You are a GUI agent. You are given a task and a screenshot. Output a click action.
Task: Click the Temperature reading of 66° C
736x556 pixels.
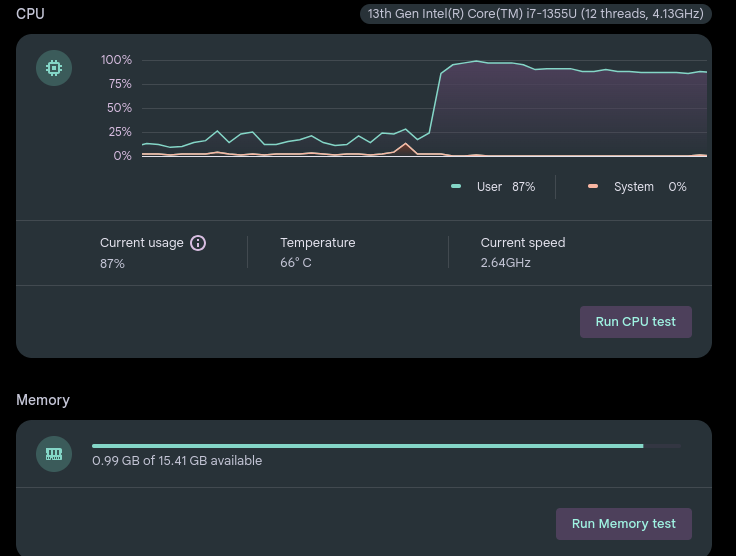295,263
